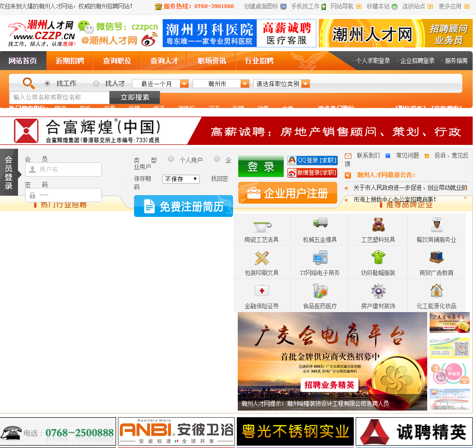The width and height of the screenshot is (476, 448).
Task: Open the 机械五金模具 truck icon
Action: click(x=320, y=223)
